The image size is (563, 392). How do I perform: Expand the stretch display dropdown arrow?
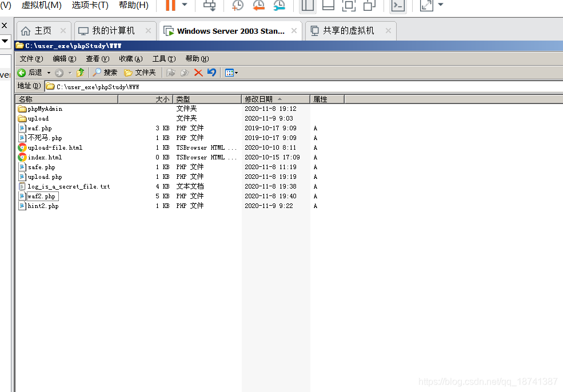pyautogui.click(x=441, y=5)
